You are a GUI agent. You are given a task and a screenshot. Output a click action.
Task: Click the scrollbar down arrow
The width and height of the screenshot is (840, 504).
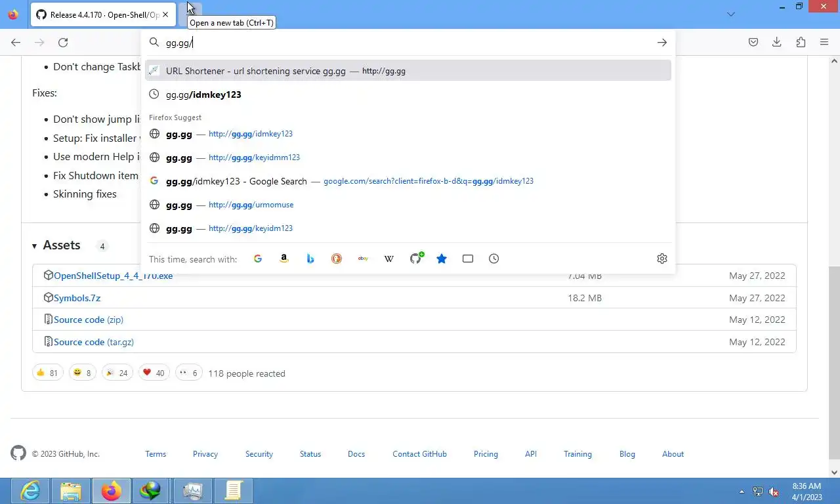[x=834, y=472]
